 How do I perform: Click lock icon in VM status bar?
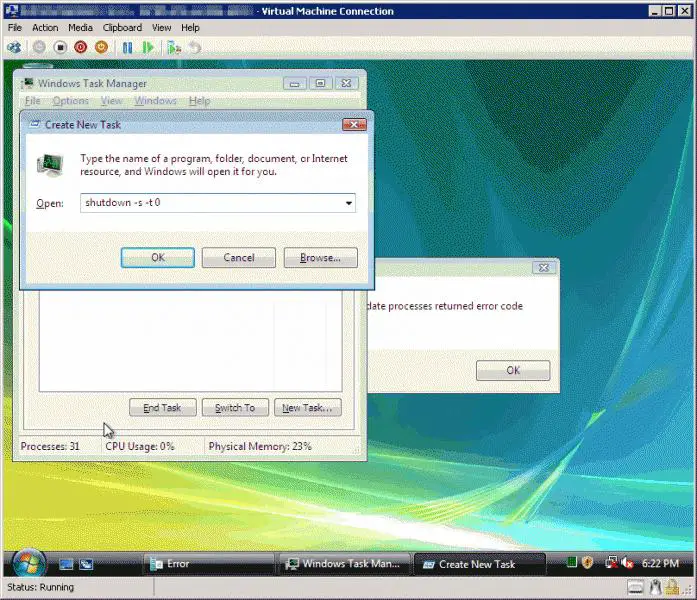point(672,588)
